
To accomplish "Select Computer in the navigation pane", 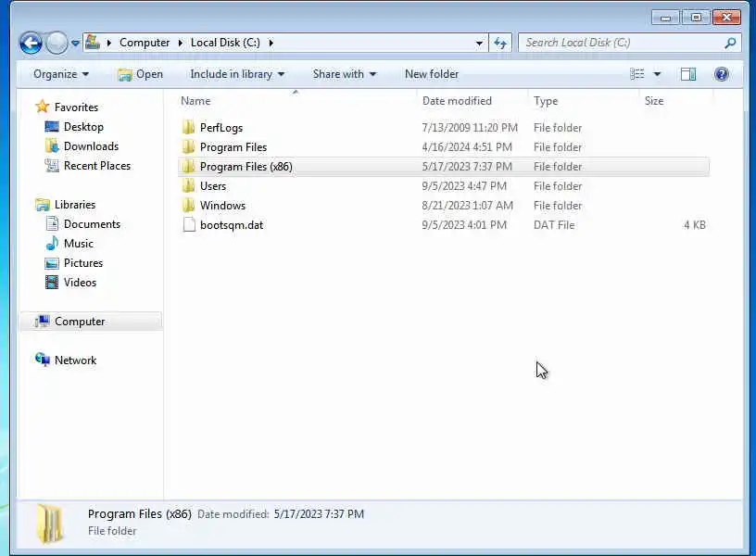I will click(91, 322).
